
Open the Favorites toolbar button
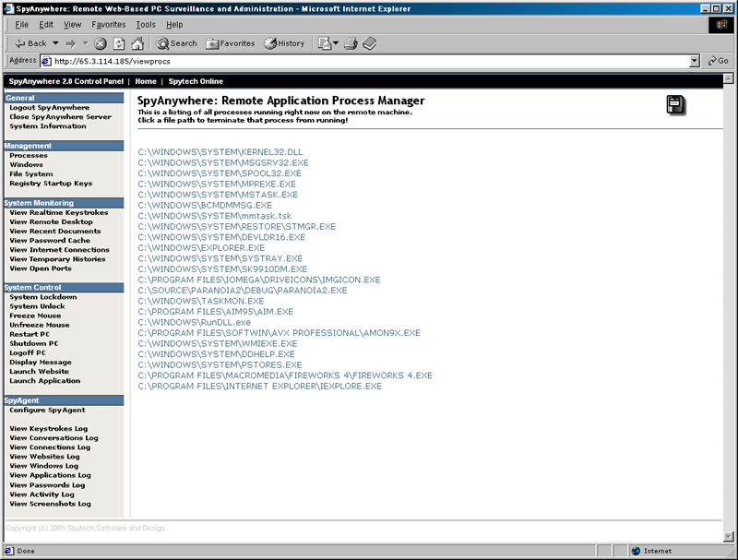pyautogui.click(x=230, y=43)
